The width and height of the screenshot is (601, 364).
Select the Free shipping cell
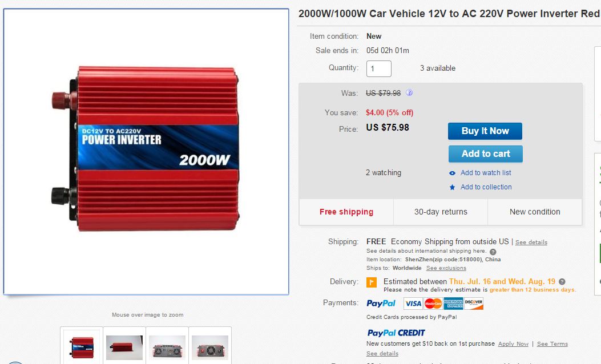point(346,212)
